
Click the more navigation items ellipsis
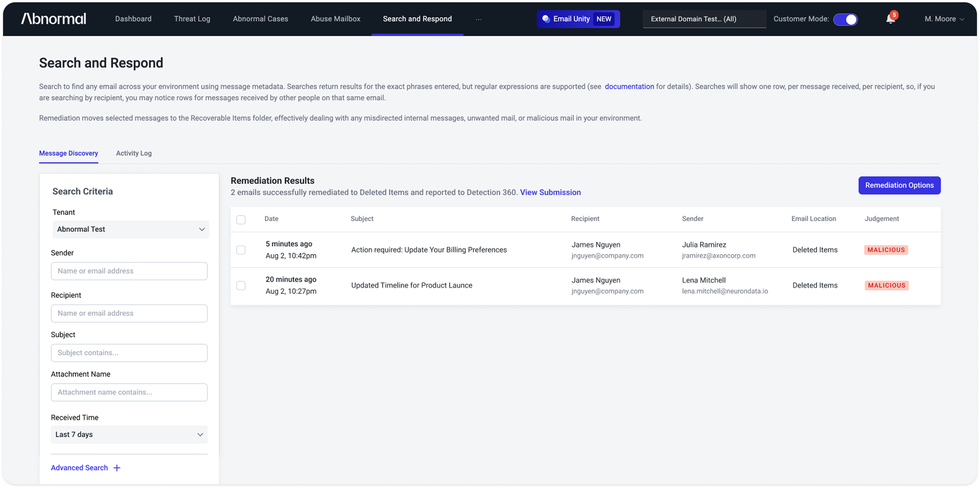pos(479,19)
